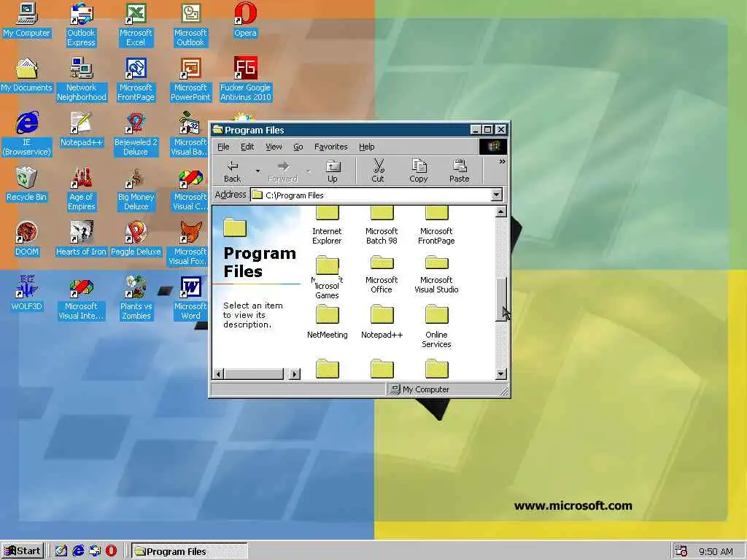Launch Peggle Deluxe desktop icon
The height and width of the screenshot is (560, 747).
coord(136,238)
